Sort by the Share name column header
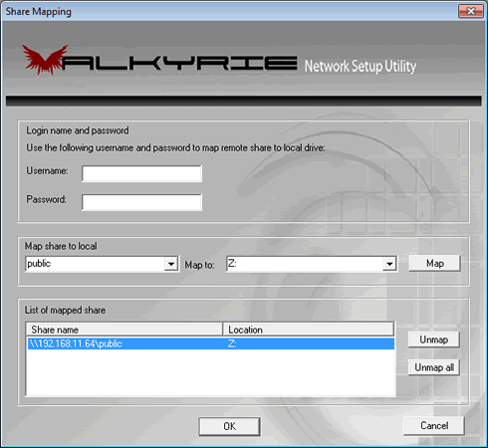 point(124,330)
